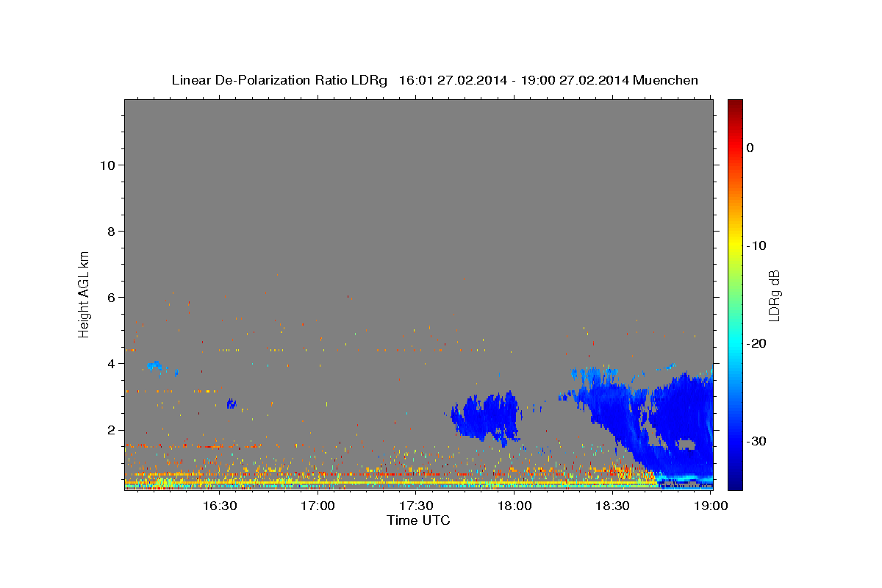The image size is (882, 588).
Task: Click the colorbar value -20
Action: (756, 343)
